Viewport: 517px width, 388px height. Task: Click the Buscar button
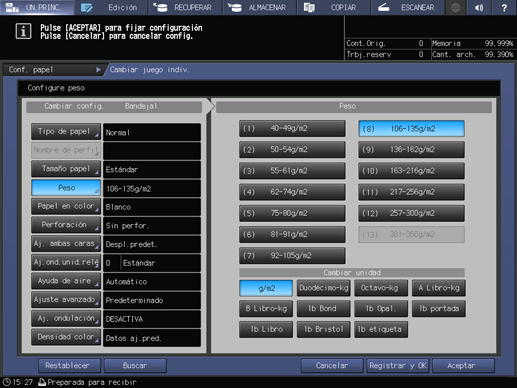pyautogui.click(x=135, y=366)
